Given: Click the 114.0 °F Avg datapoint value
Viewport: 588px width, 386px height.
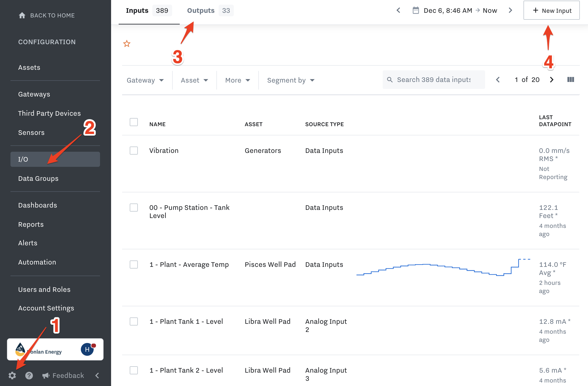Looking at the screenshot, I should [x=553, y=269].
